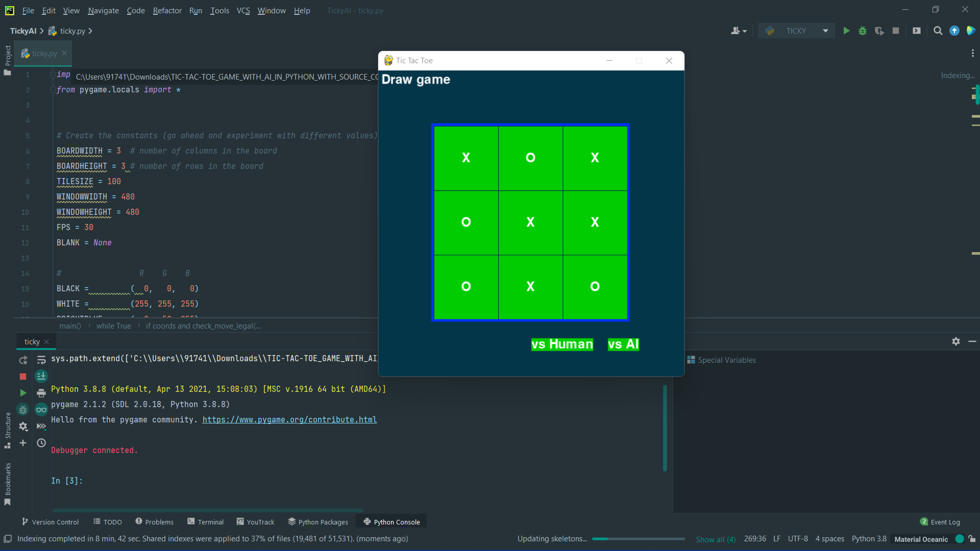Stop the Python console with the red square
Viewport: 980px width, 551px height.
pyautogui.click(x=23, y=377)
